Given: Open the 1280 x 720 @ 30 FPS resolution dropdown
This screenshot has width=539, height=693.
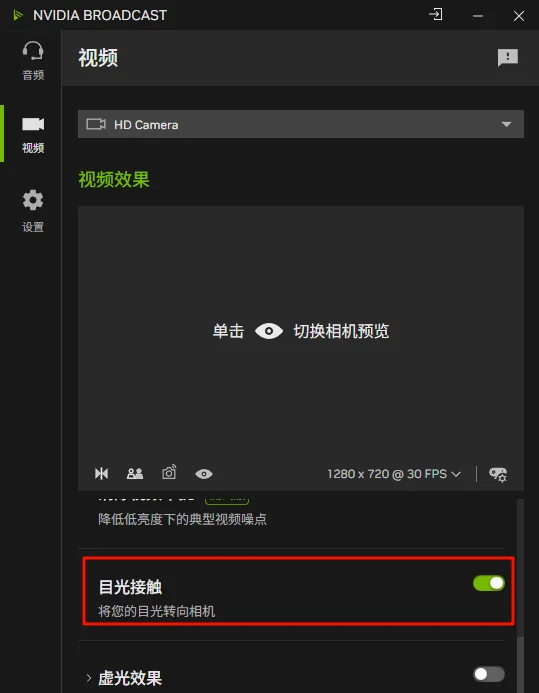Looking at the screenshot, I should click(x=394, y=474).
